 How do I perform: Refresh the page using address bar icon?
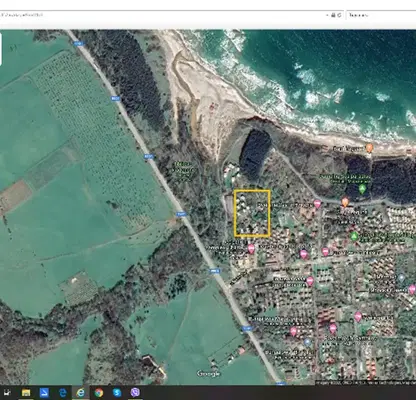tap(339, 15)
